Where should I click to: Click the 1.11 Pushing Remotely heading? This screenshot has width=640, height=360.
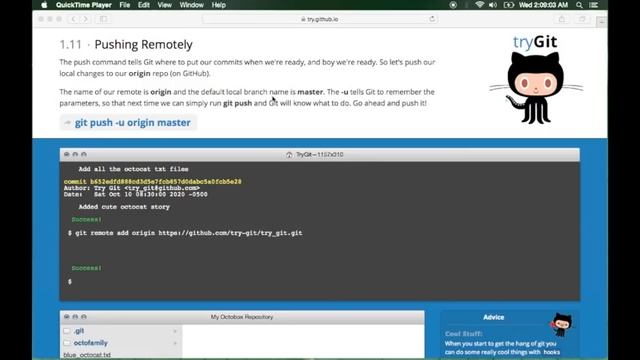[x=126, y=44]
